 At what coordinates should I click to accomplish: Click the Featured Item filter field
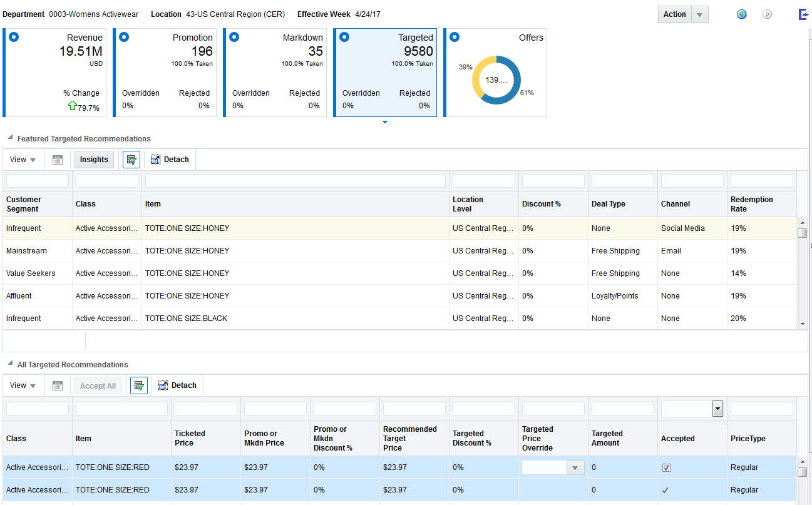296,181
